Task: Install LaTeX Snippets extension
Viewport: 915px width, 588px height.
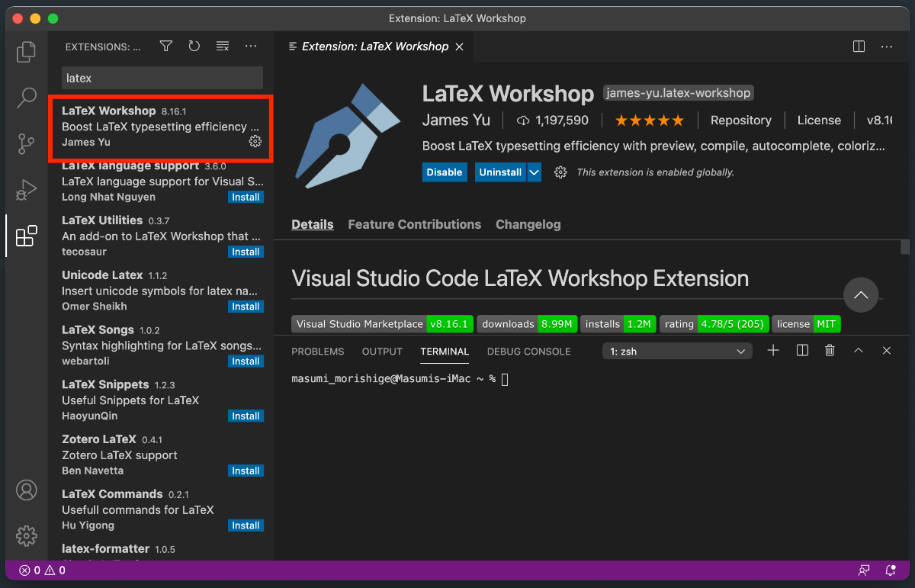Action: (246, 416)
